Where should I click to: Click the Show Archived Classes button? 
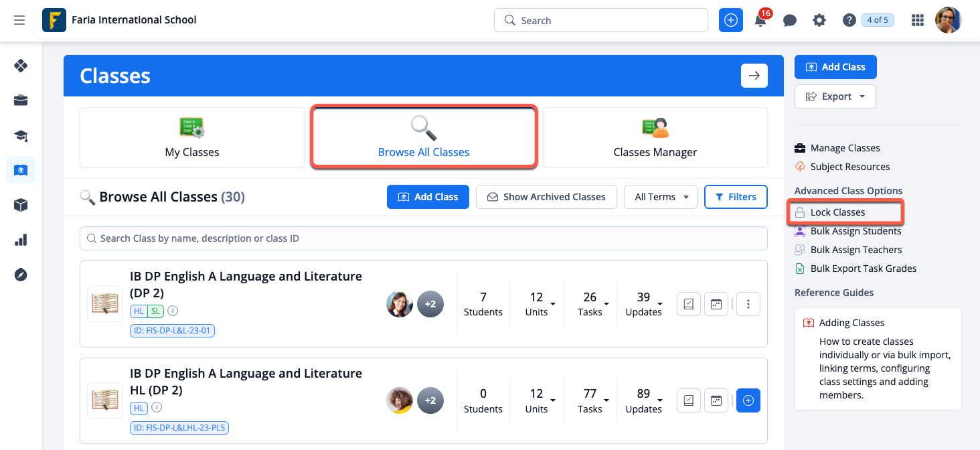(x=546, y=197)
